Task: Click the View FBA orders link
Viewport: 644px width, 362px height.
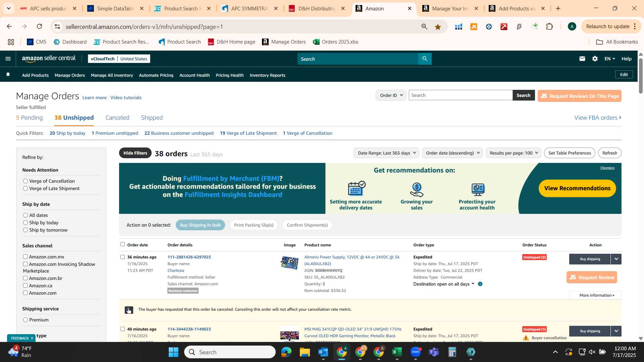Action: point(598,118)
